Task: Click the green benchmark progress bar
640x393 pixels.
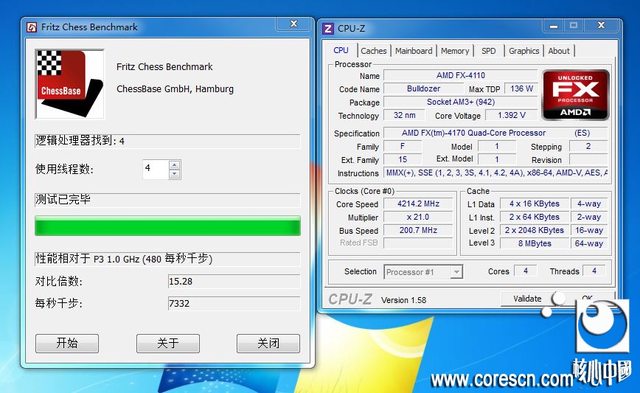Action: (x=168, y=226)
